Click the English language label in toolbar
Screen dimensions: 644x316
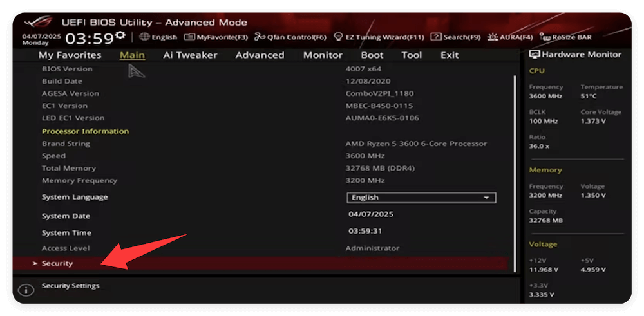164,37
